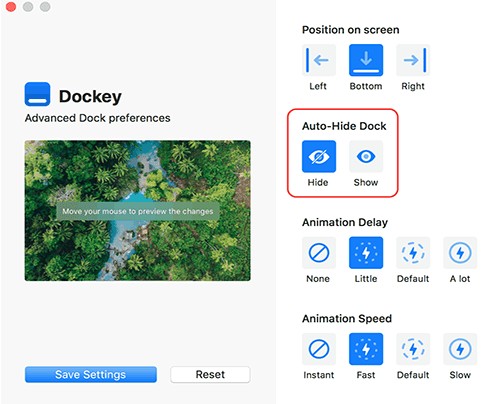This screenshot has width=501, height=404.
Task: Pick Default animation speed option
Action: pos(413,349)
